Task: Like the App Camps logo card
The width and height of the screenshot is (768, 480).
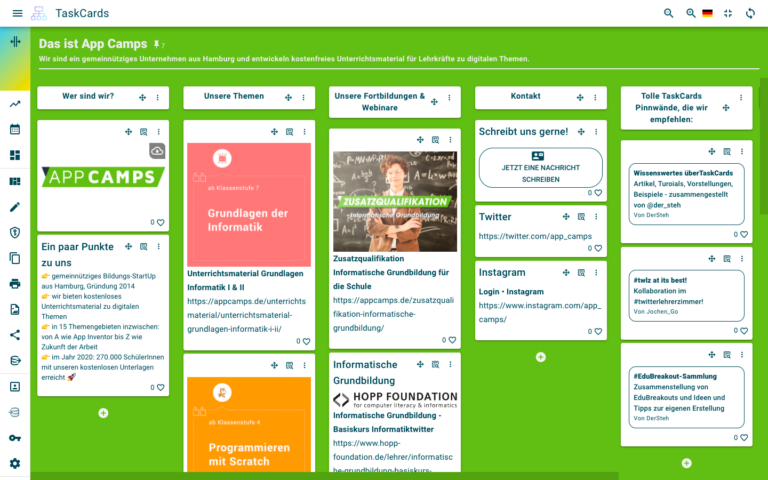Action: pyautogui.click(x=160, y=222)
